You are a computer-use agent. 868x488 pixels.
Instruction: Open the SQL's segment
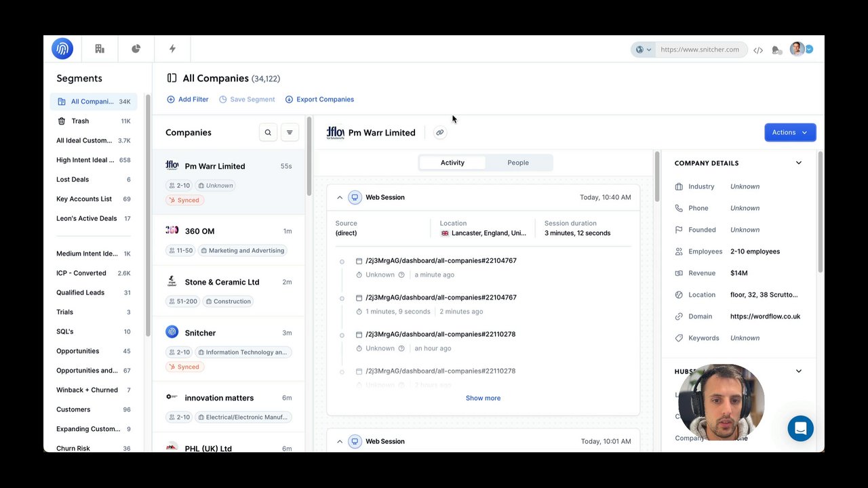(94, 331)
